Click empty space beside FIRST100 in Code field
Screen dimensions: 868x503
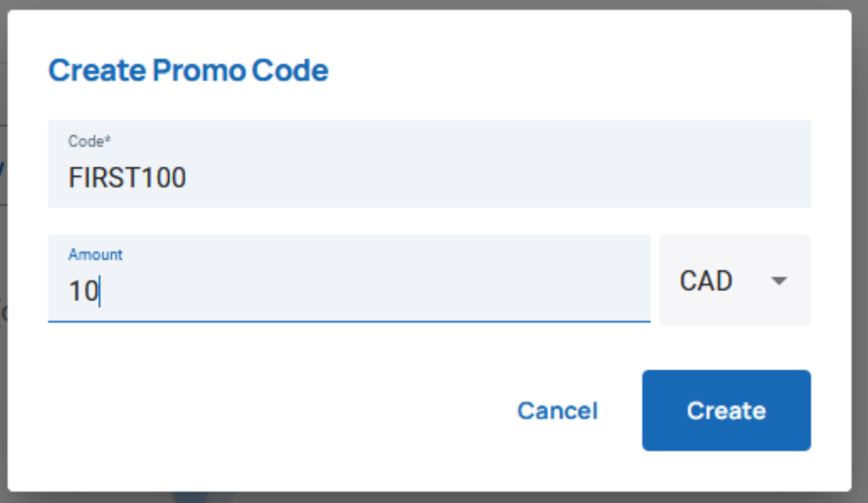coord(499,178)
